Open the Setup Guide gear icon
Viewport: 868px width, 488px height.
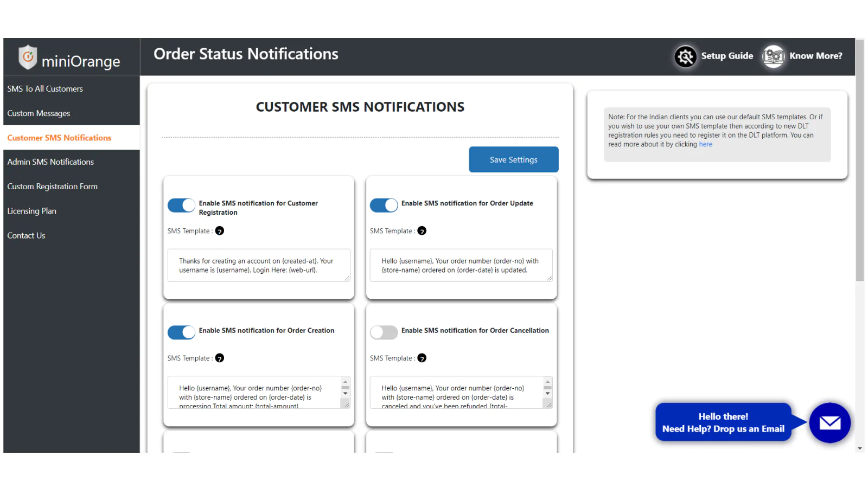pyautogui.click(x=685, y=56)
